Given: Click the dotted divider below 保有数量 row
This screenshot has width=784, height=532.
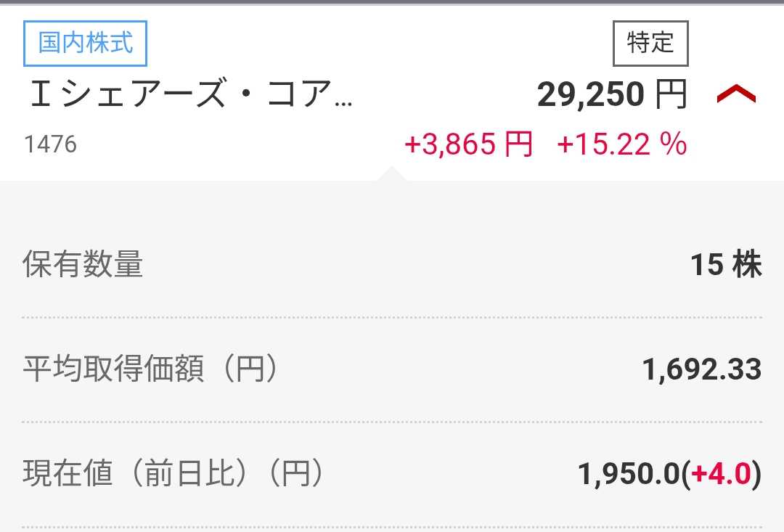Looking at the screenshot, I should [x=392, y=317].
